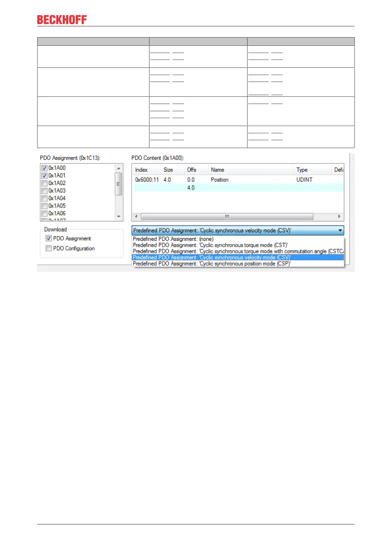The height and width of the screenshot is (554, 392).
Task: Uncheck the 0x1A00 PDO checkbox
Action: 44,168
